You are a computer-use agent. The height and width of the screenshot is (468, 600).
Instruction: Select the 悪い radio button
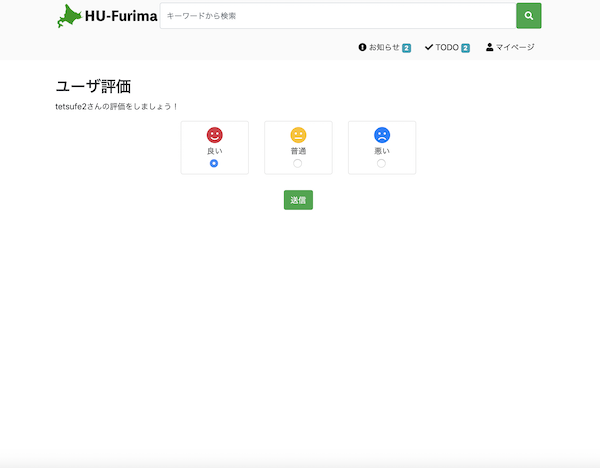[x=381, y=163]
